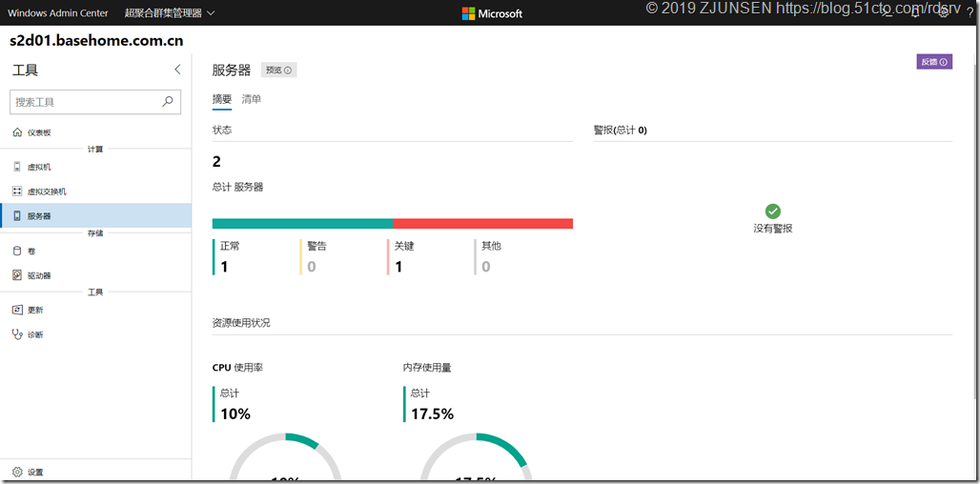Viewport: 980px width, 484px height.
Task: Click the 计算 group label in the sidebar
Action: (x=95, y=150)
